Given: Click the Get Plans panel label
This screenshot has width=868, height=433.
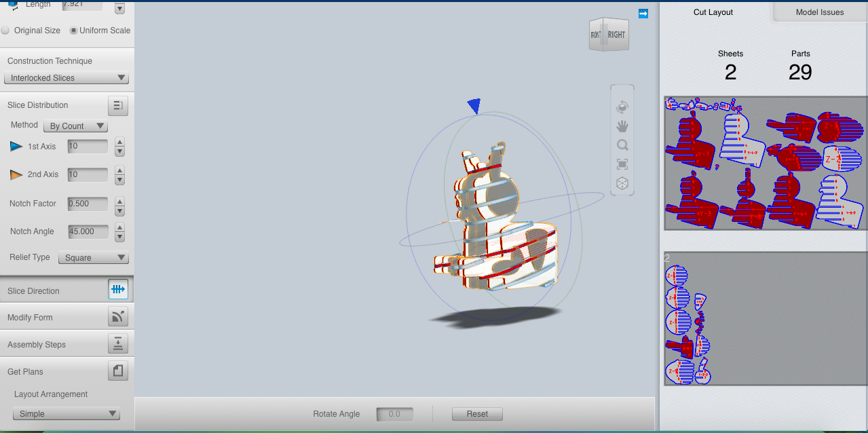Looking at the screenshot, I should pos(25,372).
